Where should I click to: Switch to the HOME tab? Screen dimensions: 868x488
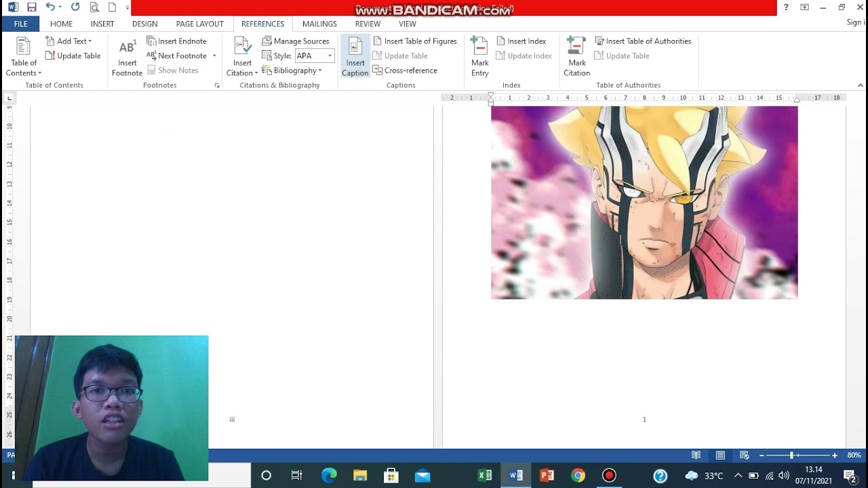tap(61, 24)
